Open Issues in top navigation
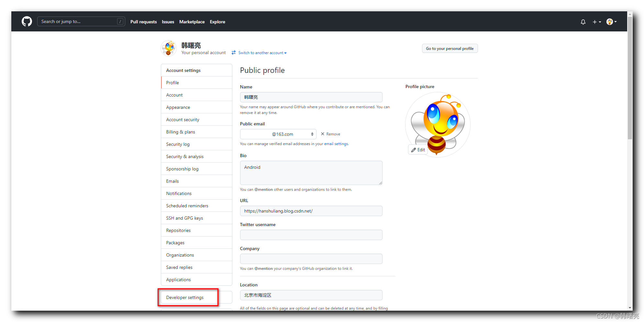The width and height of the screenshot is (644, 322). tap(168, 22)
